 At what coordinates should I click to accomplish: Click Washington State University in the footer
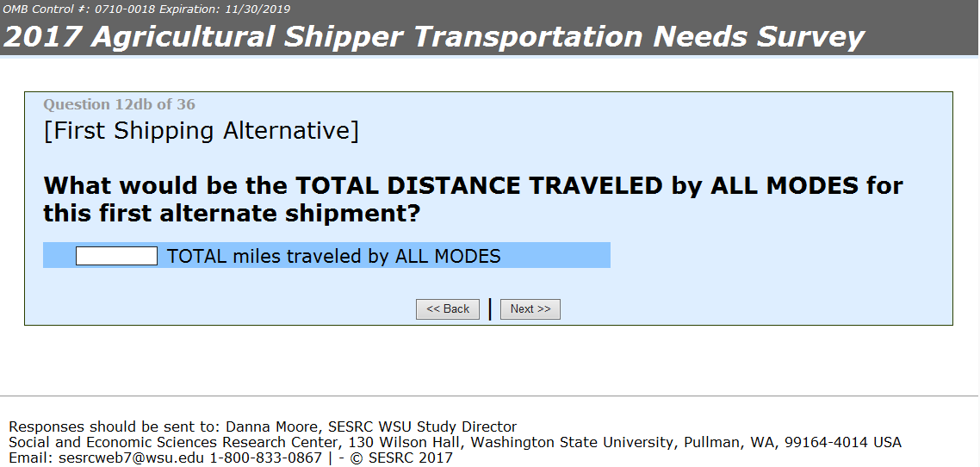click(572, 442)
